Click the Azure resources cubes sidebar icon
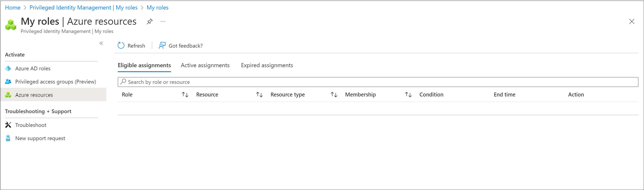This screenshot has height=190, width=644. tap(8, 95)
